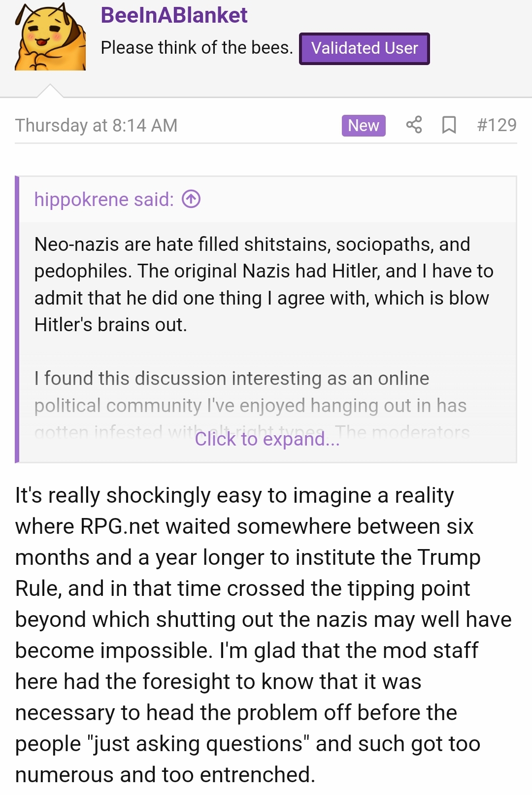The height and width of the screenshot is (795, 532).
Task: Open the Thursday at 8:14 AM timestamp link
Action: click(x=96, y=125)
